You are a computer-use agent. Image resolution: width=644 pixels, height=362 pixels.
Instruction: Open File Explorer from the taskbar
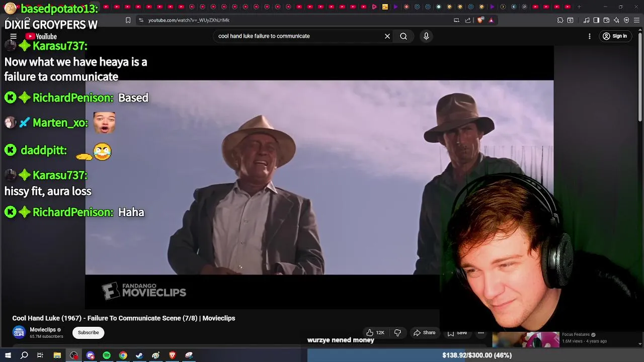tap(57, 355)
